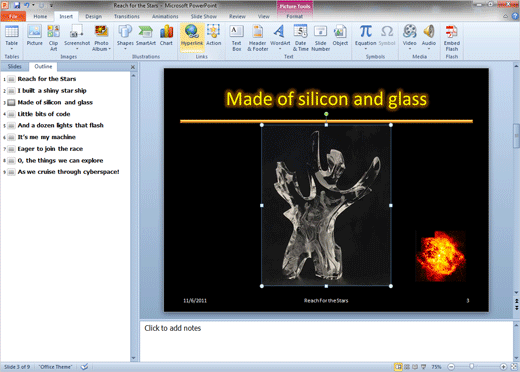Image resolution: width=520 pixels, height=372 pixels.
Task: Open the Action settings icon
Action: (213, 35)
